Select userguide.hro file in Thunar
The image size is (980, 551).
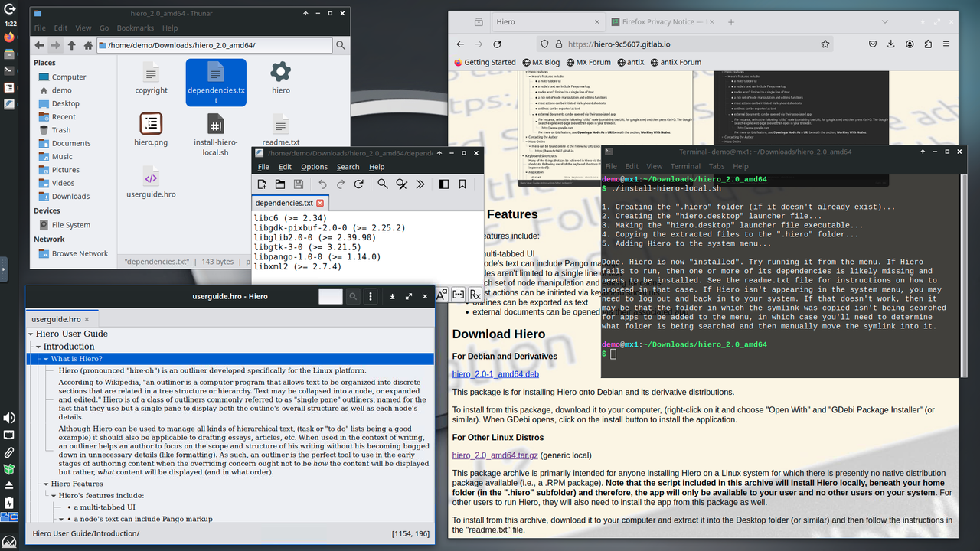click(x=151, y=182)
